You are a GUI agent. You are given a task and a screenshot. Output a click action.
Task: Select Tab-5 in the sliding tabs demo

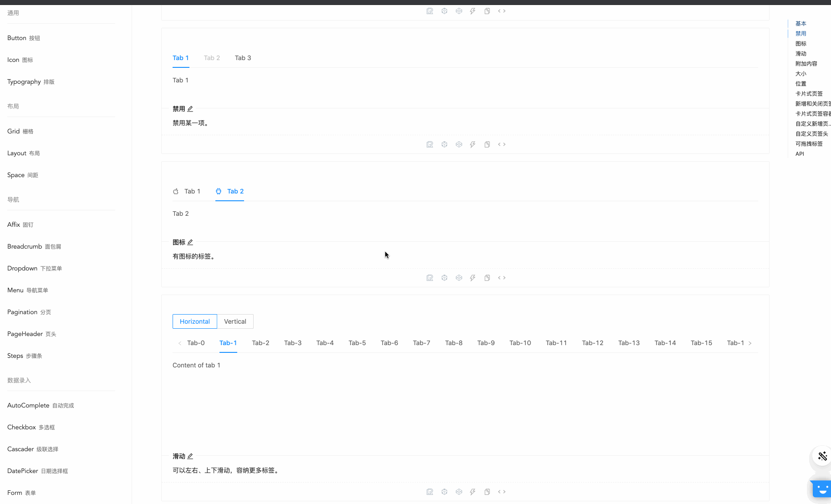357,343
